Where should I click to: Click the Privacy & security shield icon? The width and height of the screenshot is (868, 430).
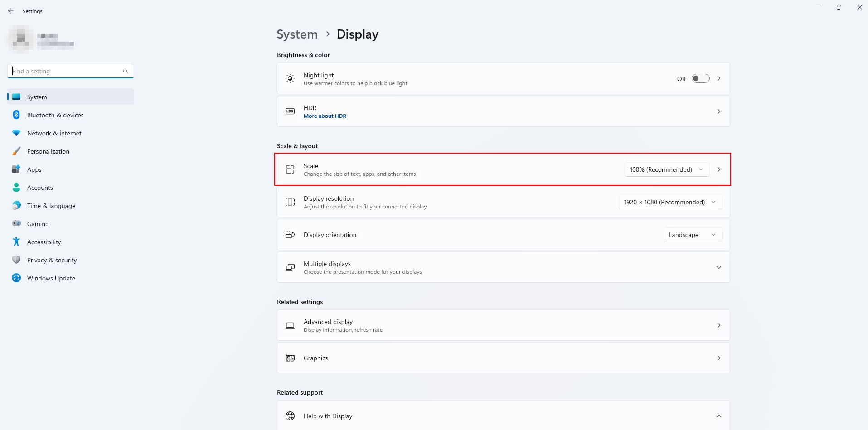click(16, 260)
